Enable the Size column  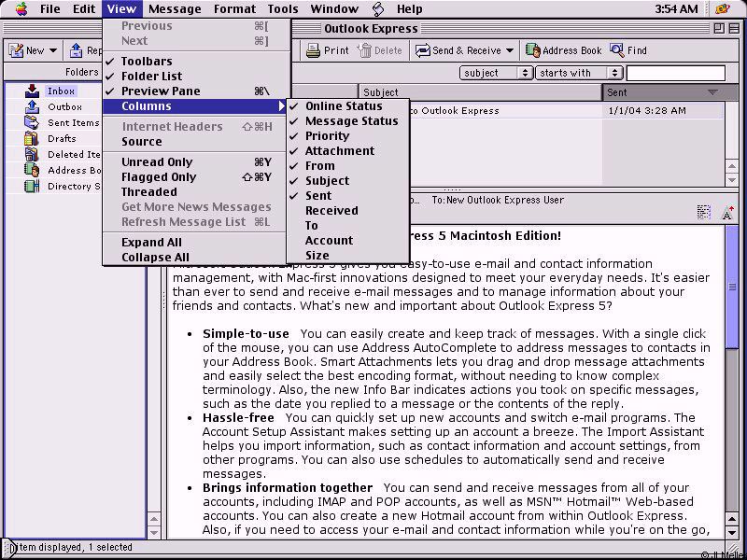pos(347,255)
